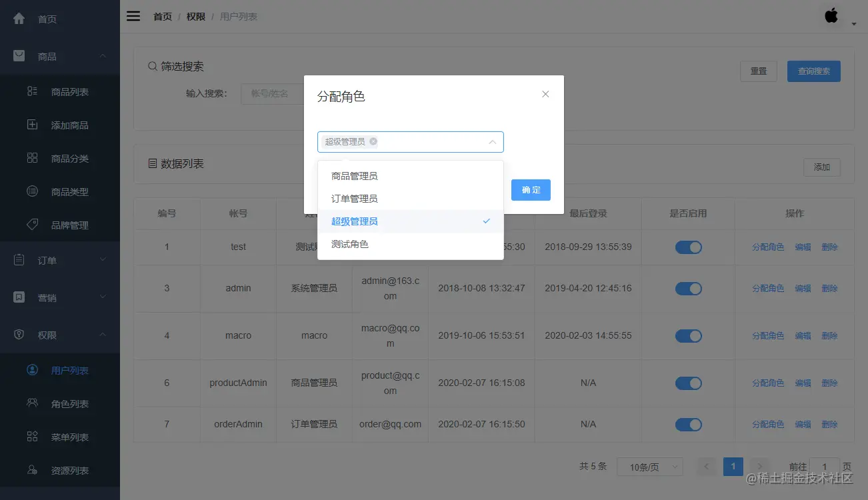Select 商品管理员 from role options
Screen dimensions: 868x500
pos(411,176)
